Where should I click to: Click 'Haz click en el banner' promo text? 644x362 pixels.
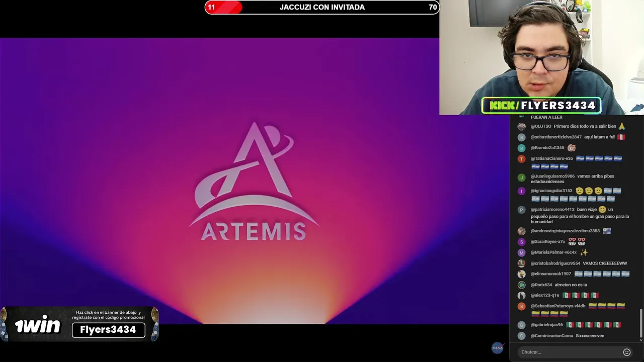click(x=108, y=315)
